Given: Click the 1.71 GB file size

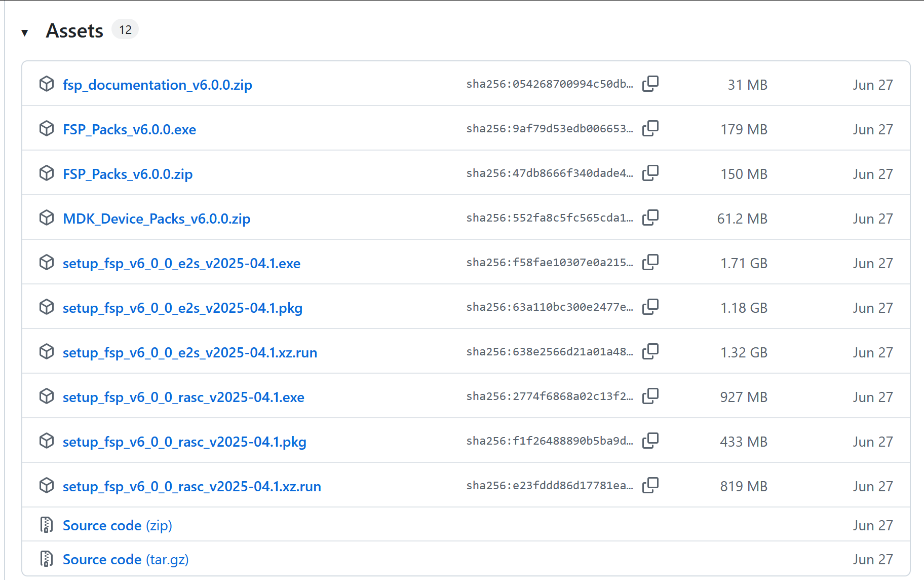Looking at the screenshot, I should [x=744, y=263].
